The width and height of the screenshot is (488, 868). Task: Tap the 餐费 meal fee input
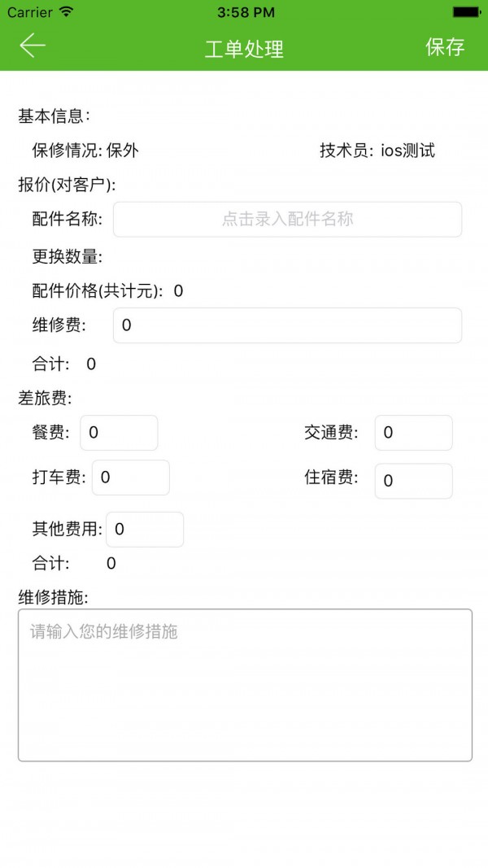click(x=119, y=433)
